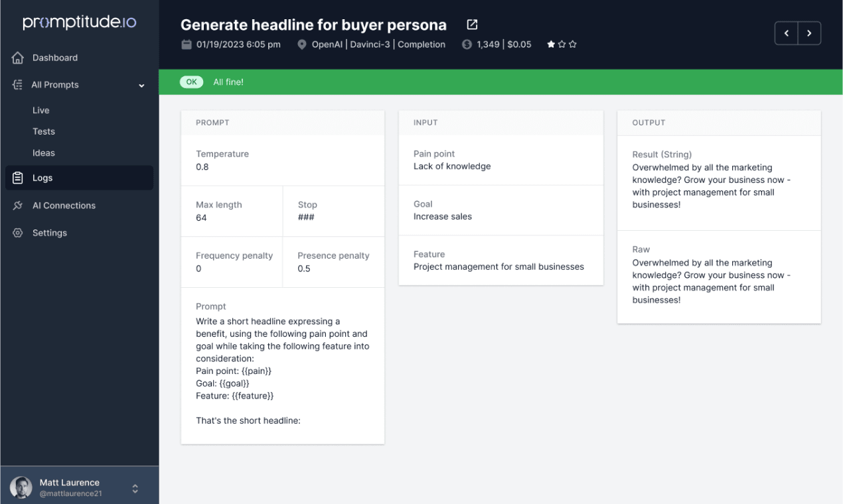Set rating to the second star
Screen dimensions: 843x504
point(562,44)
